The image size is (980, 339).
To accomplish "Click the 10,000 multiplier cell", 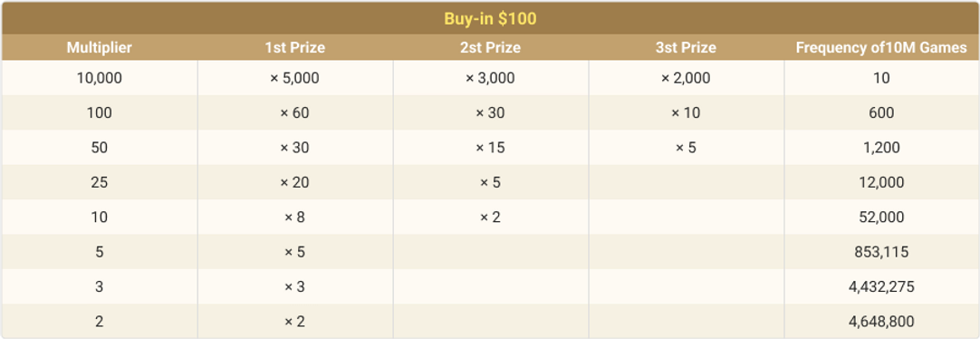I will pyautogui.click(x=100, y=78).
